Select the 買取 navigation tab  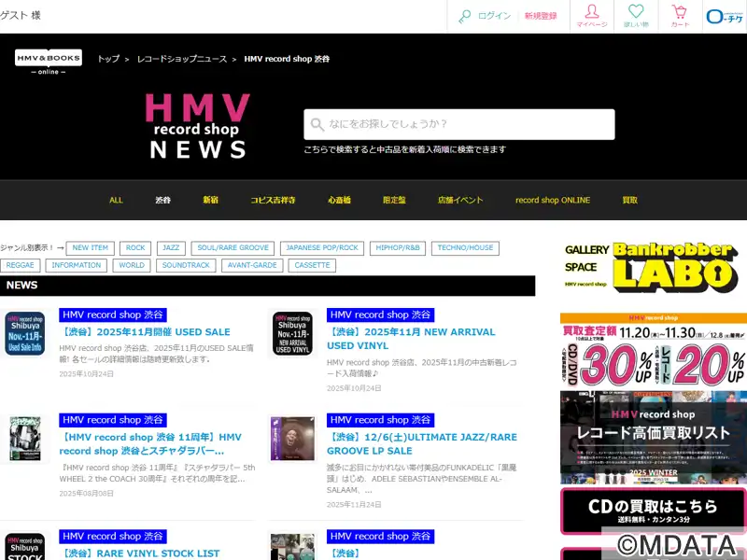pyautogui.click(x=629, y=200)
